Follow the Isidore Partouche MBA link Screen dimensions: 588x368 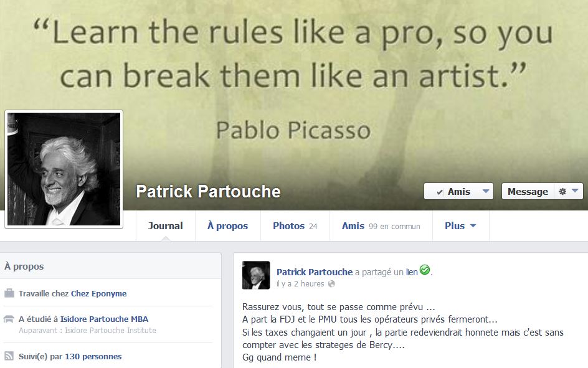[x=104, y=319]
